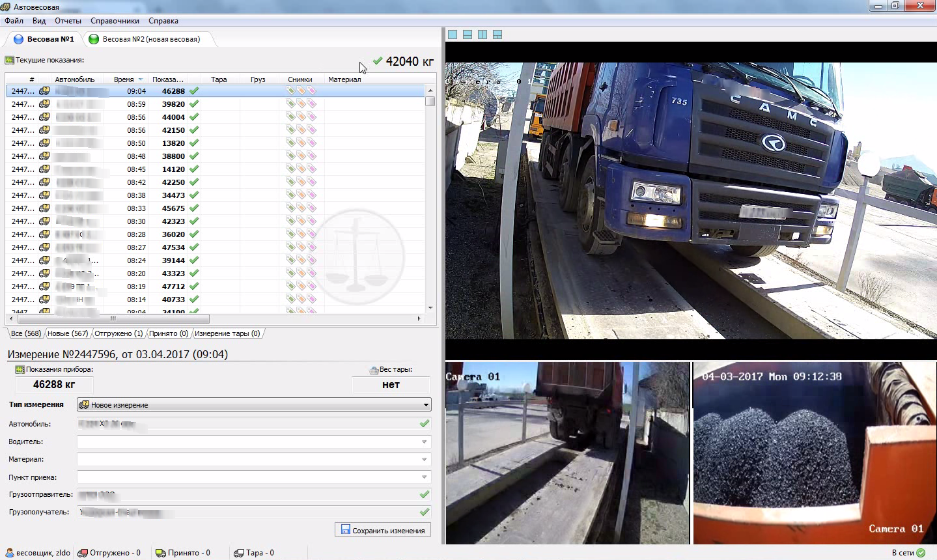
Task: Select the horizontal split camera layout
Action: click(x=468, y=35)
